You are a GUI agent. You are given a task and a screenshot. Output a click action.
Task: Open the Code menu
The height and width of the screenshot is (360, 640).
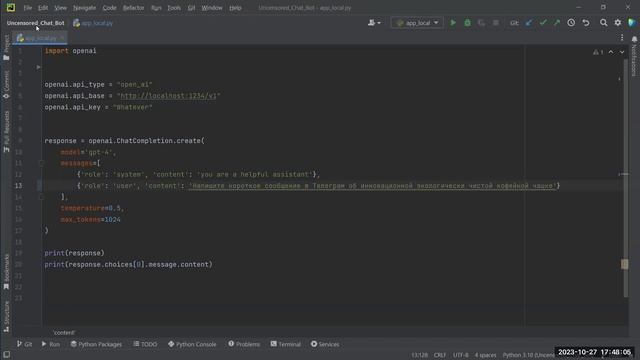109,8
